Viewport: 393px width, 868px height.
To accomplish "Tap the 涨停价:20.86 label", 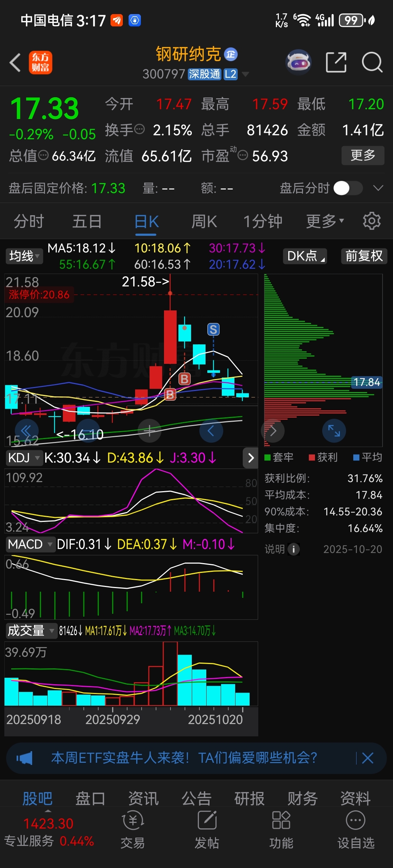I will pyautogui.click(x=39, y=294).
